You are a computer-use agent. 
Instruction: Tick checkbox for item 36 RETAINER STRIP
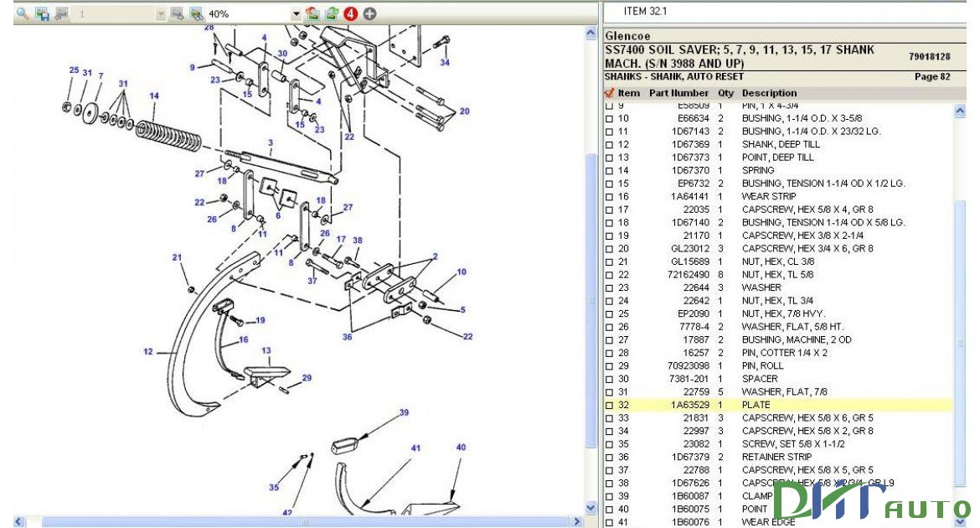tap(610, 458)
